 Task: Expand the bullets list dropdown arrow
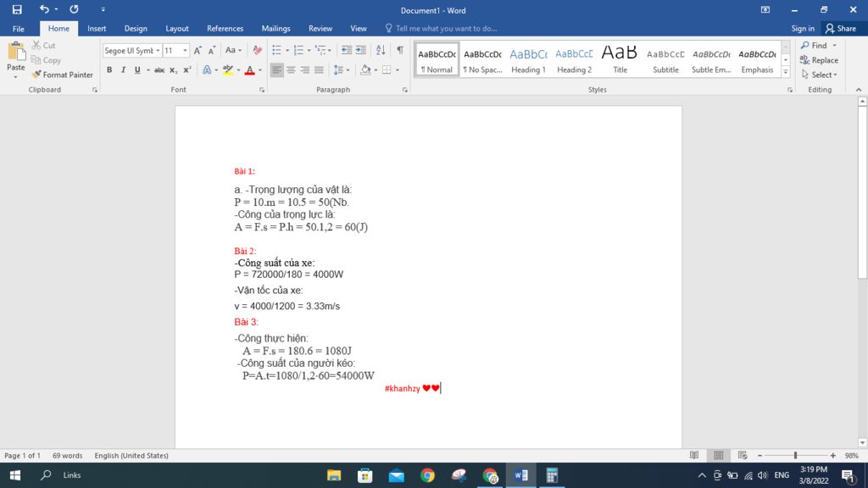(287, 50)
